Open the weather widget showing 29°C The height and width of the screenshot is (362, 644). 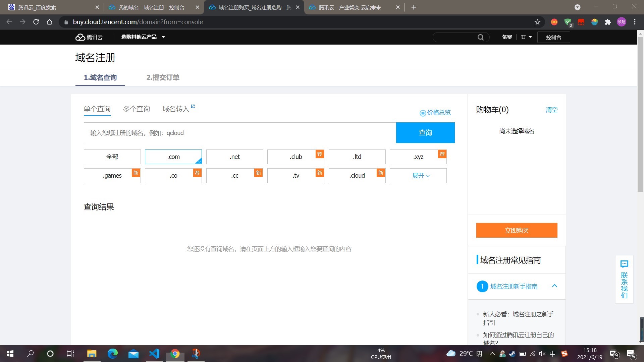(x=464, y=354)
